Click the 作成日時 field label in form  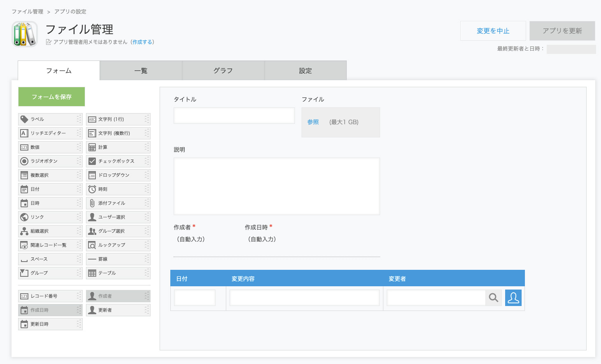(256, 227)
